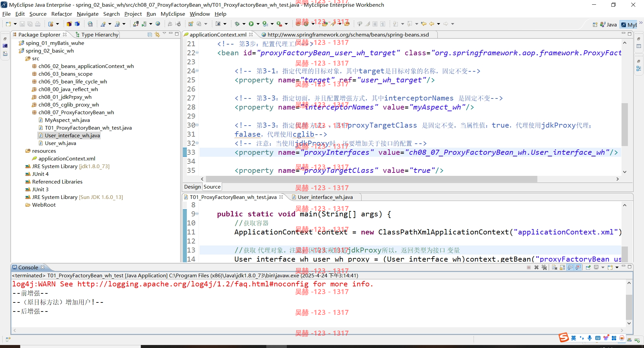
Task: Click the Print toolbar icon
Action: (38, 24)
